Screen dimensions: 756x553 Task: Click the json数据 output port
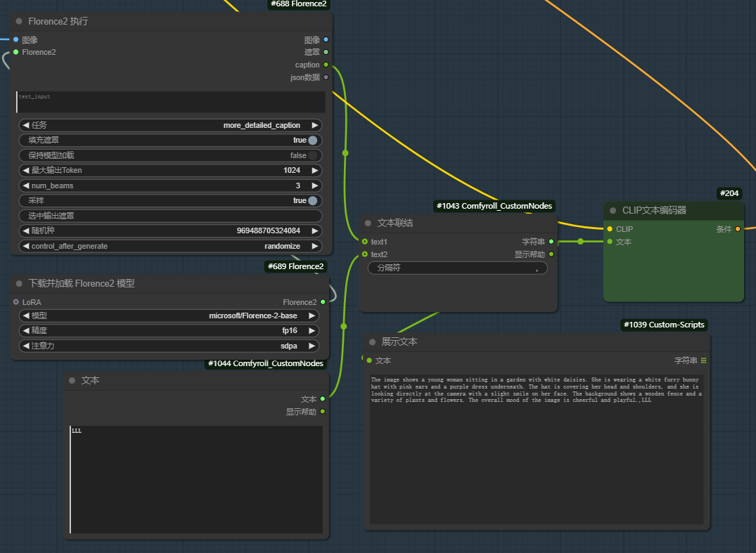click(x=326, y=77)
